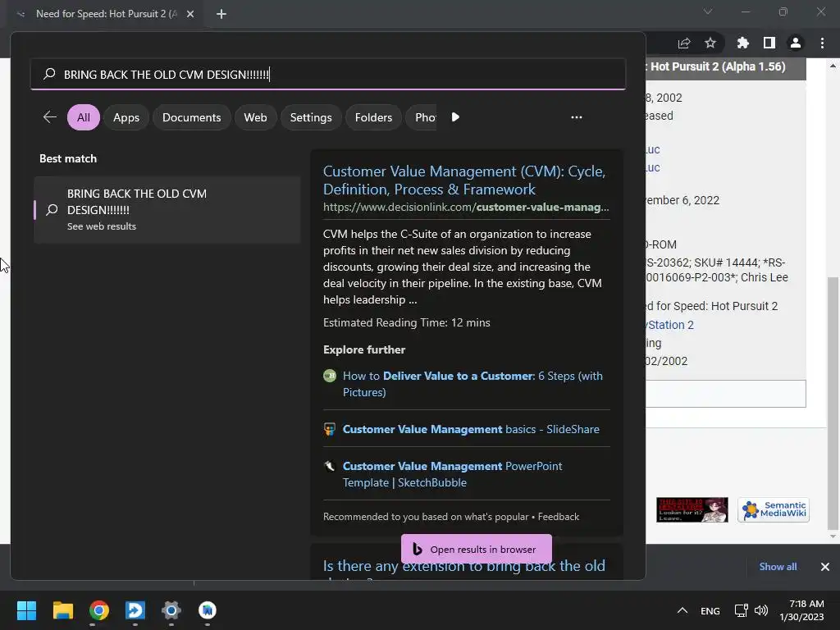Open Chrome tab search chevron
The width and height of the screenshot is (840, 630).
708,11
